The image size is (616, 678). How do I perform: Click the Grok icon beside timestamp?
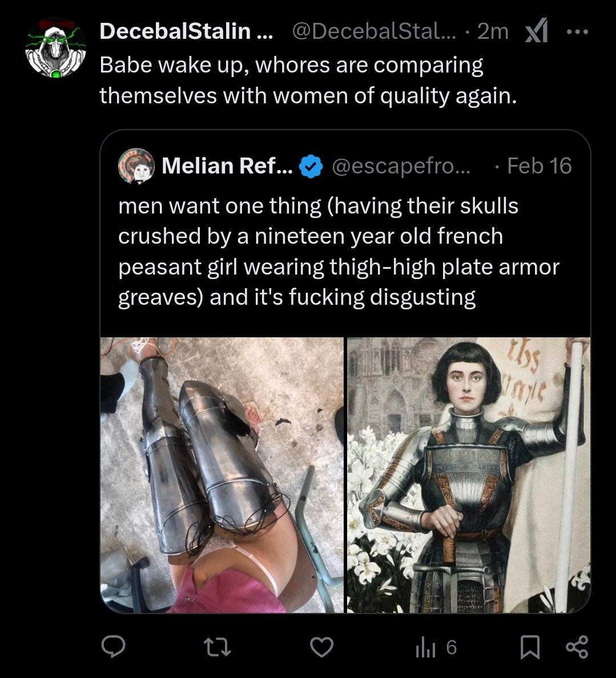[536, 31]
